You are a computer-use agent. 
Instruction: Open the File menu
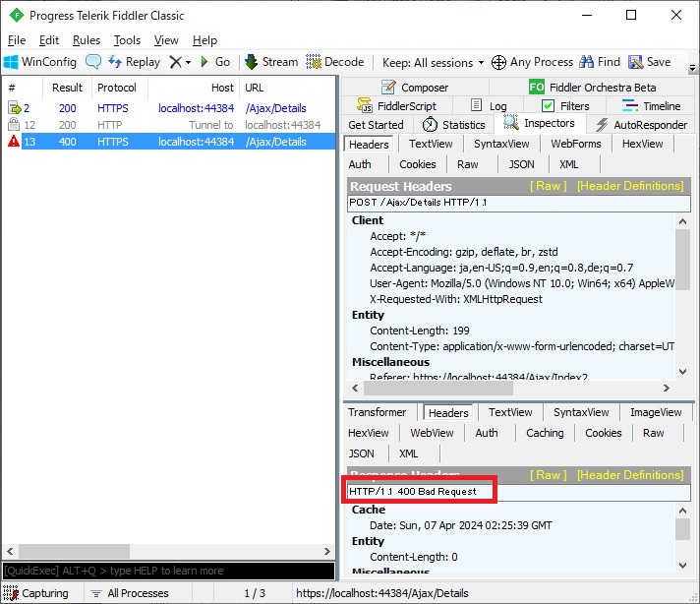click(17, 40)
